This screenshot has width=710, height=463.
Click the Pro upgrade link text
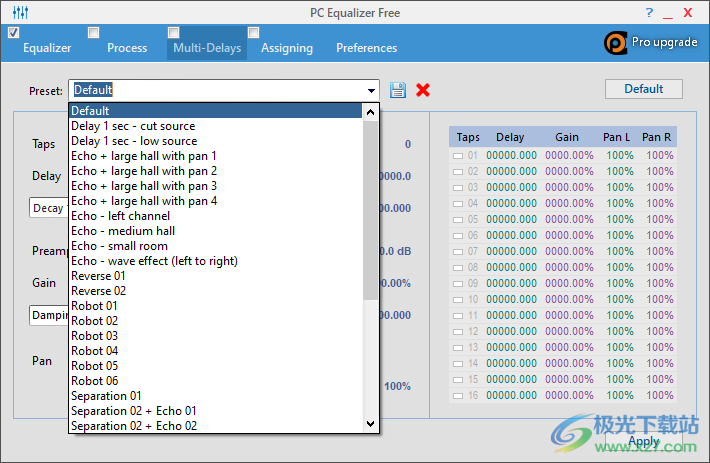(664, 42)
